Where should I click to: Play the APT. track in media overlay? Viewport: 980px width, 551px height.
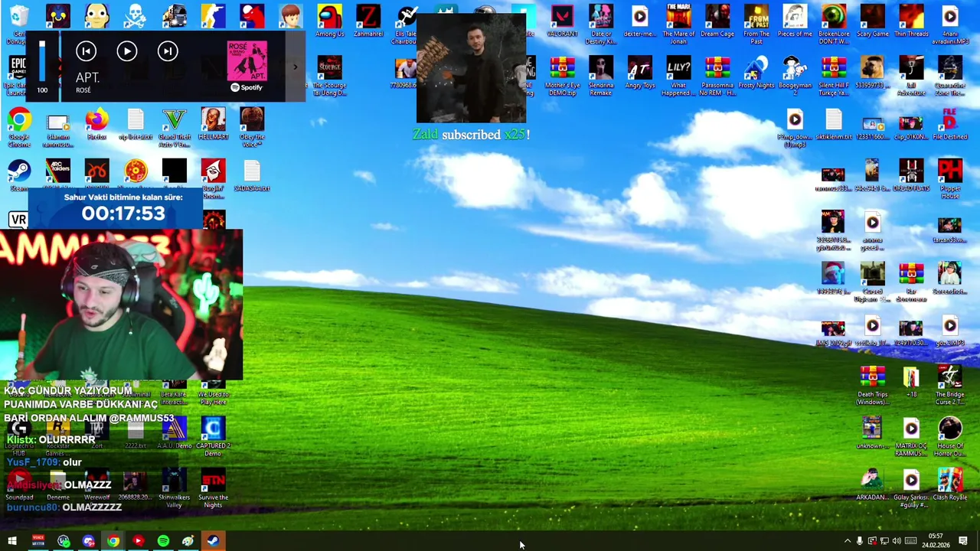click(127, 51)
